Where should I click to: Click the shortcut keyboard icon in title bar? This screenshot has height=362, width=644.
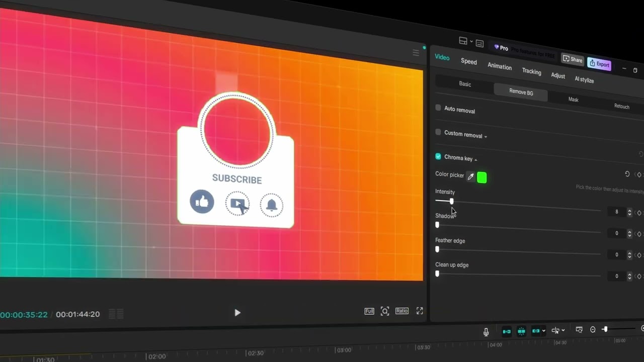pyautogui.click(x=479, y=44)
